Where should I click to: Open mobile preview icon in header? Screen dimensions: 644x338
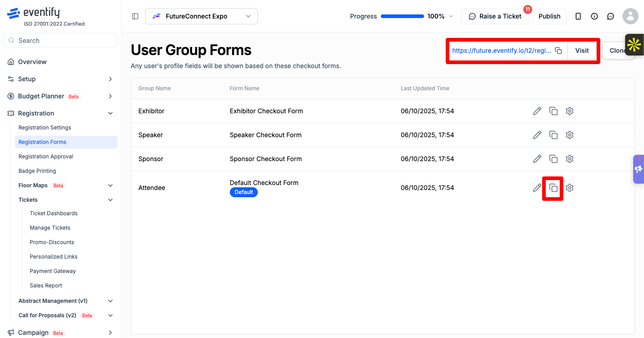tap(578, 16)
